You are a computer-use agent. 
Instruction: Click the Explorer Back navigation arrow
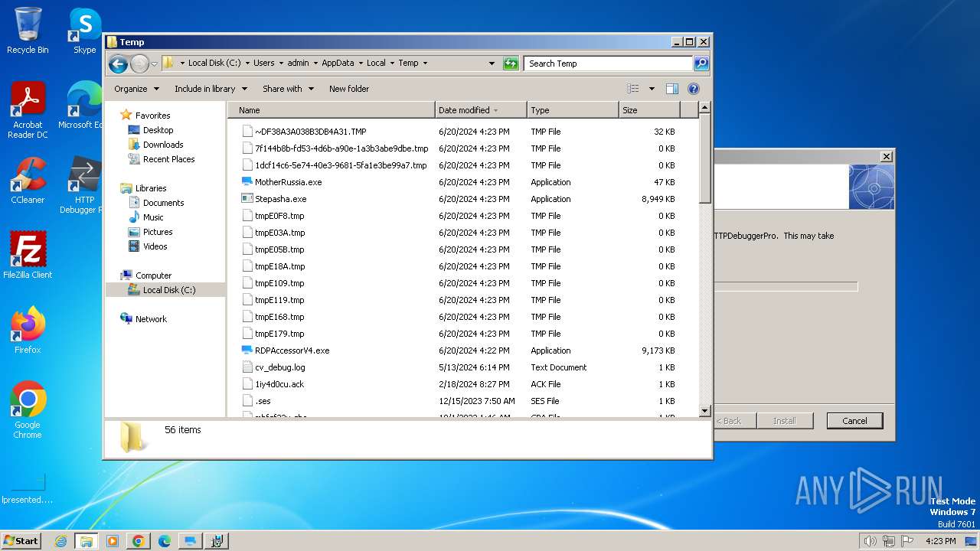coord(118,64)
